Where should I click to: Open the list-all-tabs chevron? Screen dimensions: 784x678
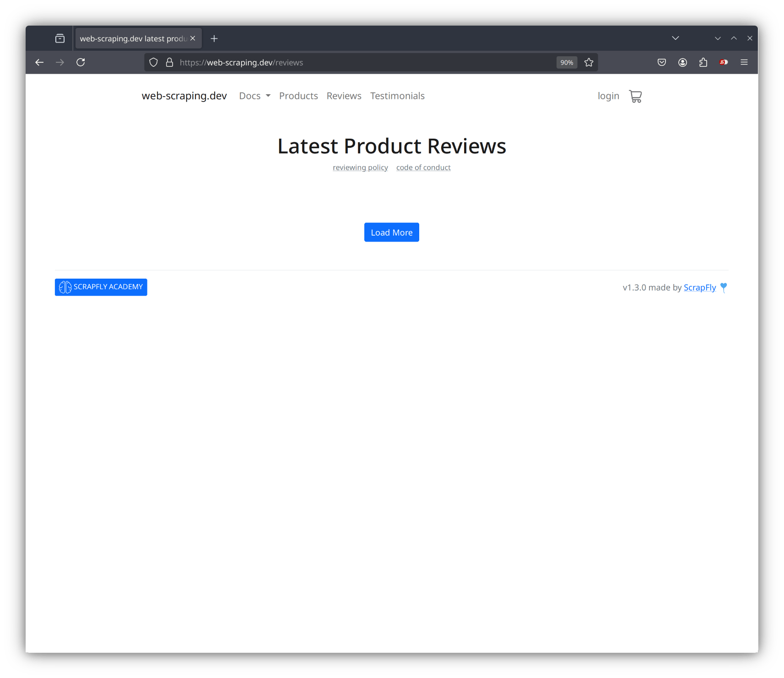click(x=676, y=38)
